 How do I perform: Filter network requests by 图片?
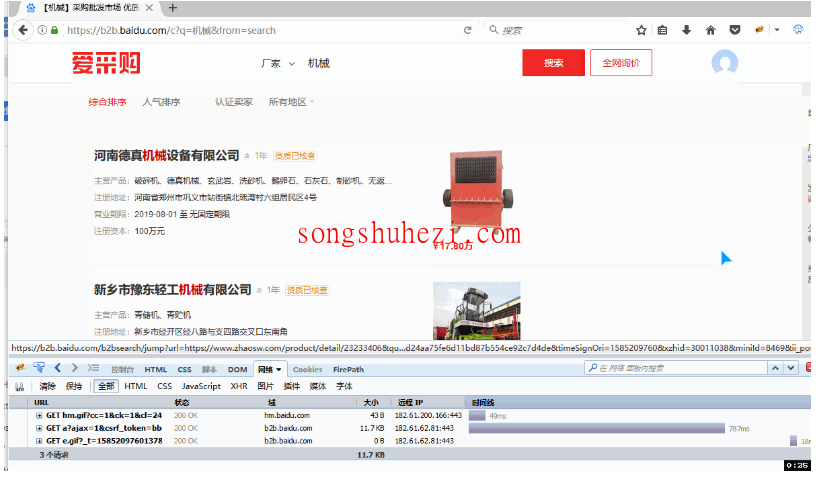point(265,386)
